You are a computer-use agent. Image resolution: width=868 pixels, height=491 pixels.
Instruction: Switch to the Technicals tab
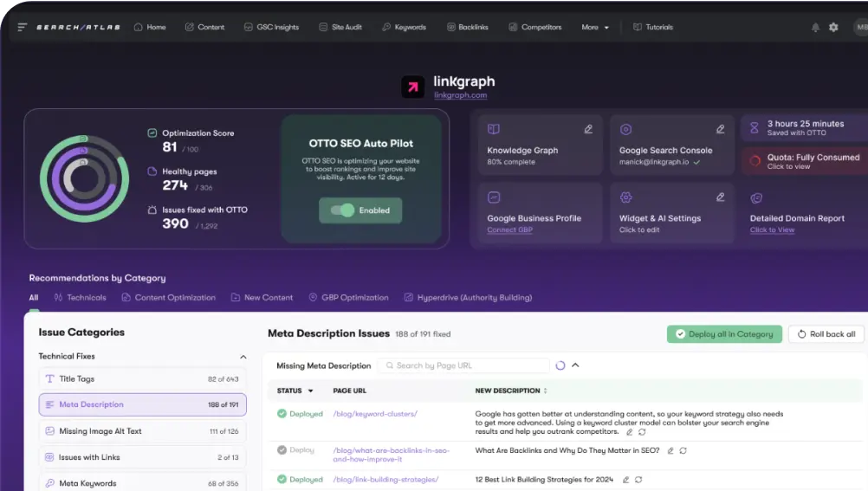click(x=80, y=298)
